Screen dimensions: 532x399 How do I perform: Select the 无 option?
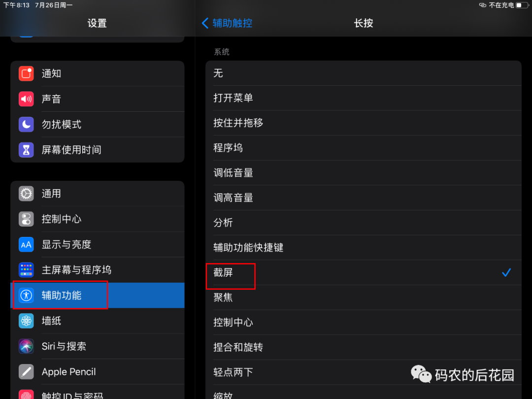[364, 73]
